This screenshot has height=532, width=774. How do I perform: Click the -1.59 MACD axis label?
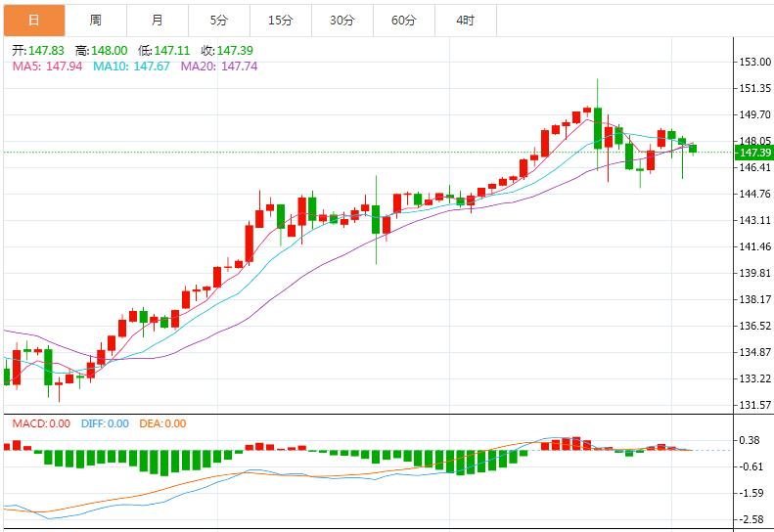click(x=751, y=493)
